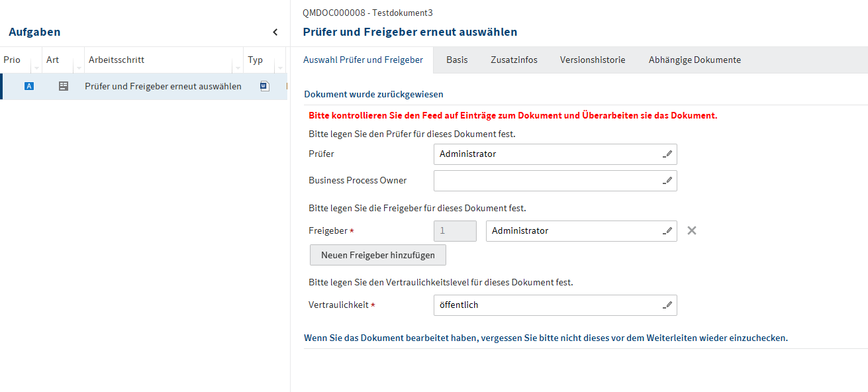Click the Business Process Owner pencil icon
This screenshot has height=392, width=868.
click(667, 181)
